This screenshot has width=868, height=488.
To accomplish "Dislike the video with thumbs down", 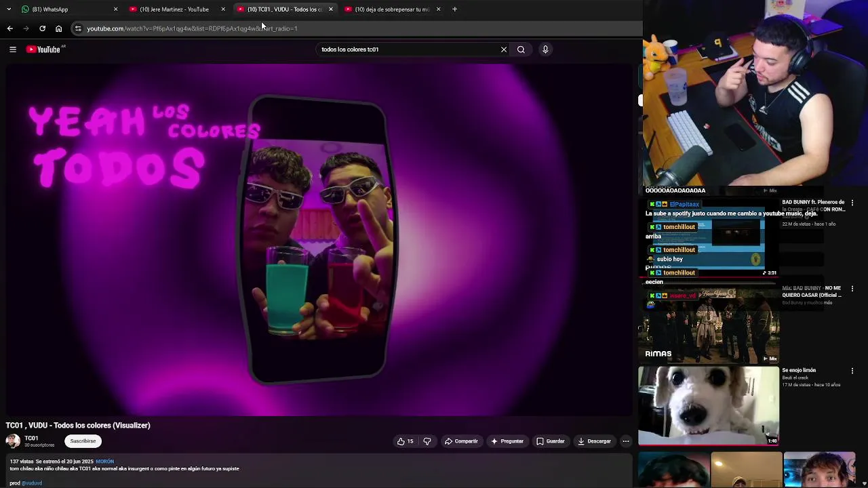I will [427, 441].
